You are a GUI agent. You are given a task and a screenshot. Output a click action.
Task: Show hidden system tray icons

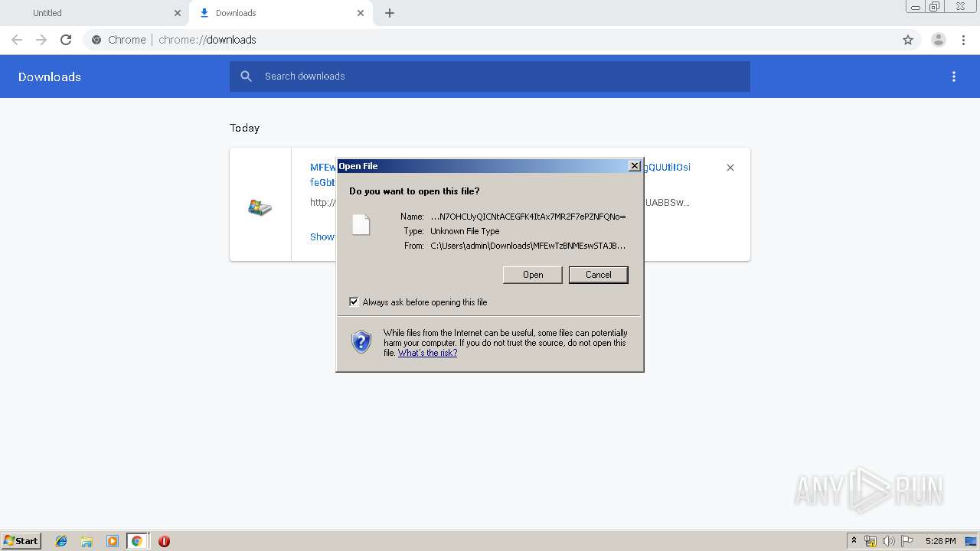click(x=854, y=541)
